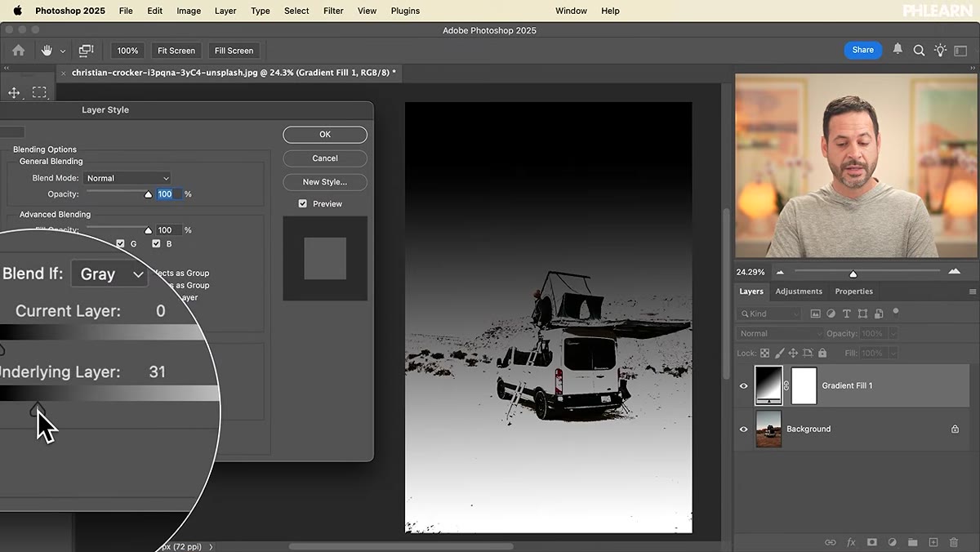This screenshot has width=980, height=552.
Task: Open the Layers panel menu icon
Action: pyautogui.click(x=973, y=292)
